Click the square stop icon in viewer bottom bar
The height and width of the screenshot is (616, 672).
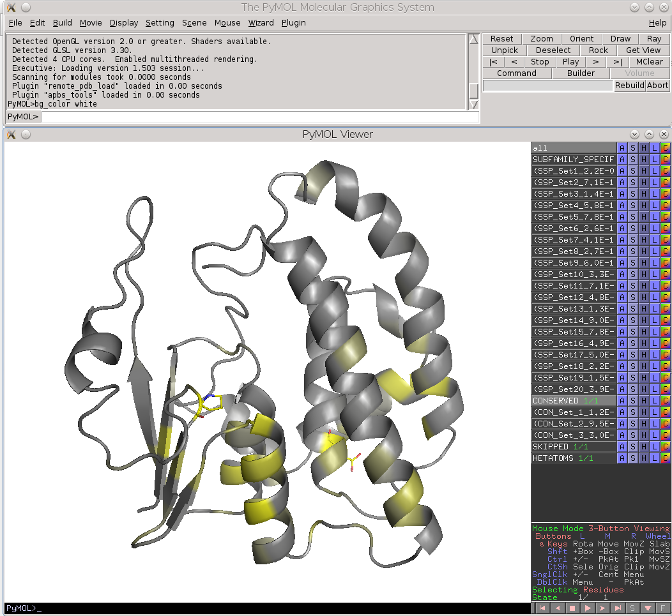(x=572, y=608)
